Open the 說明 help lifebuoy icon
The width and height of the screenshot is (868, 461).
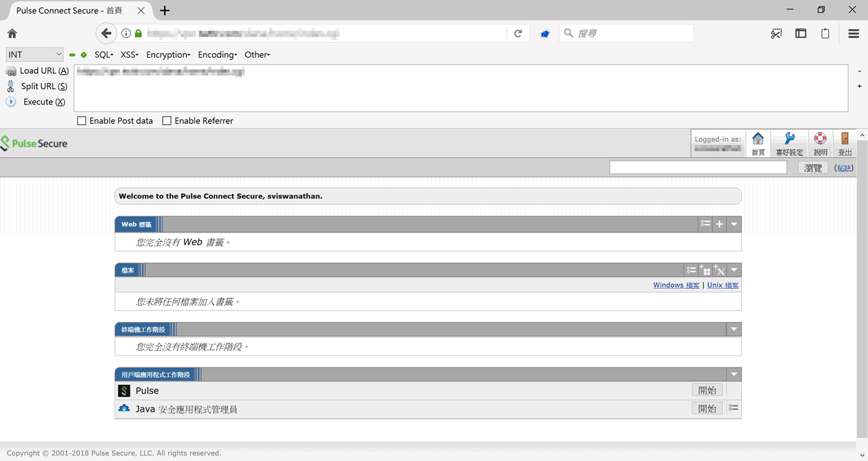[x=821, y=144]
